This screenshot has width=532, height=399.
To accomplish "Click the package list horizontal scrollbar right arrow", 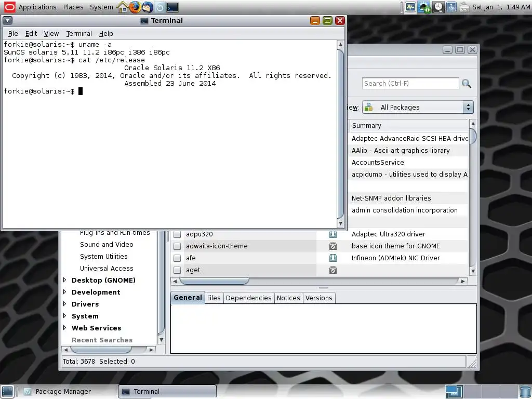I will click(x=463, y=281).
